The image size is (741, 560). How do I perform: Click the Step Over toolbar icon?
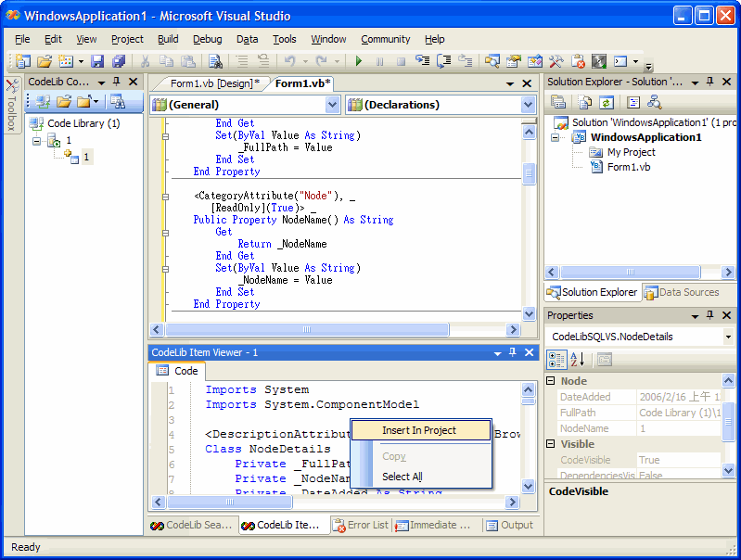pyautogui.click(x=443, y=60)
